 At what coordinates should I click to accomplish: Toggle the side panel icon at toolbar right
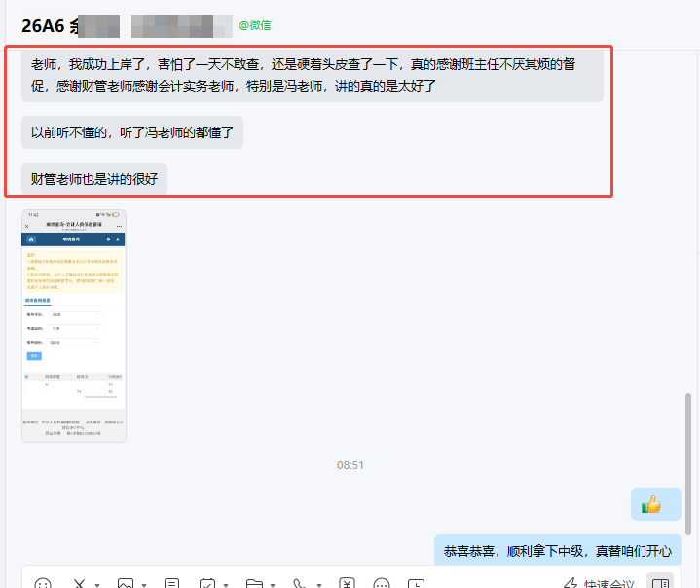[x=660, y=583]
